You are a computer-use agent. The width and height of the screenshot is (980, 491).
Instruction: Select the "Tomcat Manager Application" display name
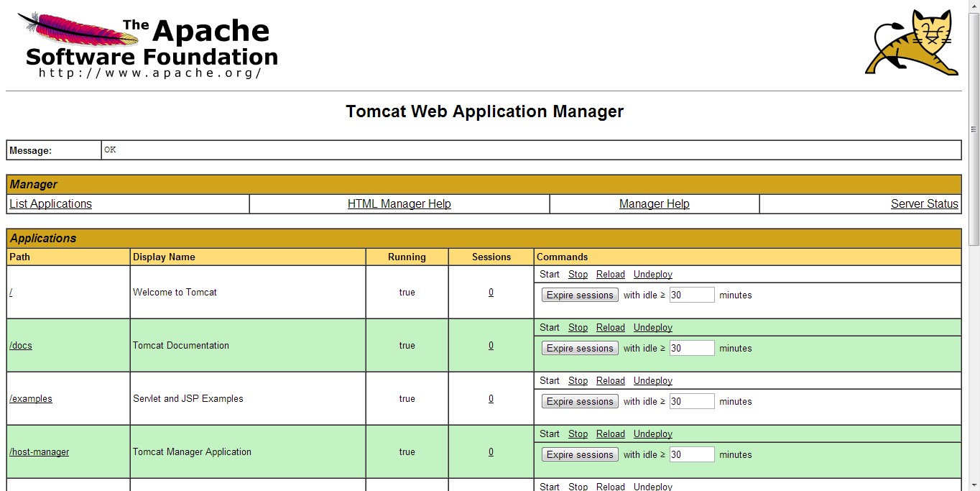192,452
